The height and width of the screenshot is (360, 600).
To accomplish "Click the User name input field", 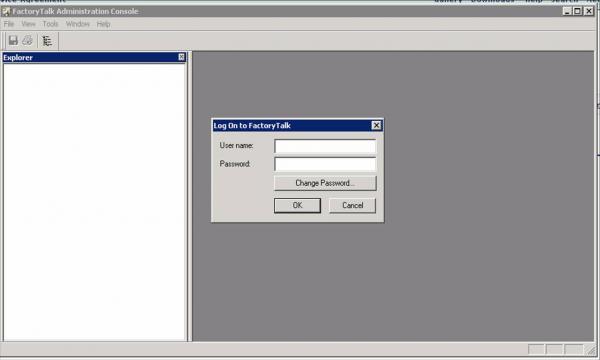I will point(325,146).
